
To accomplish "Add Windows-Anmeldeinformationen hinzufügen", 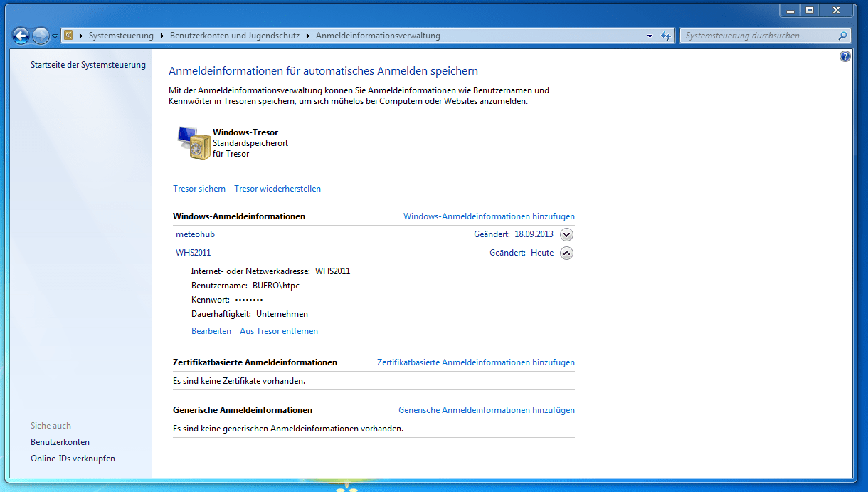I will tap(489, 216).
